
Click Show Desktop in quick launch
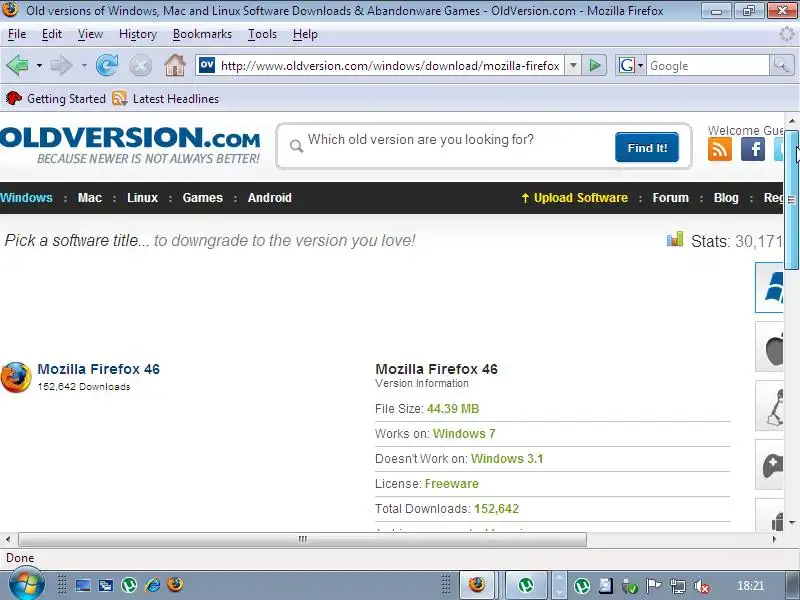click(x=83, y=585)
